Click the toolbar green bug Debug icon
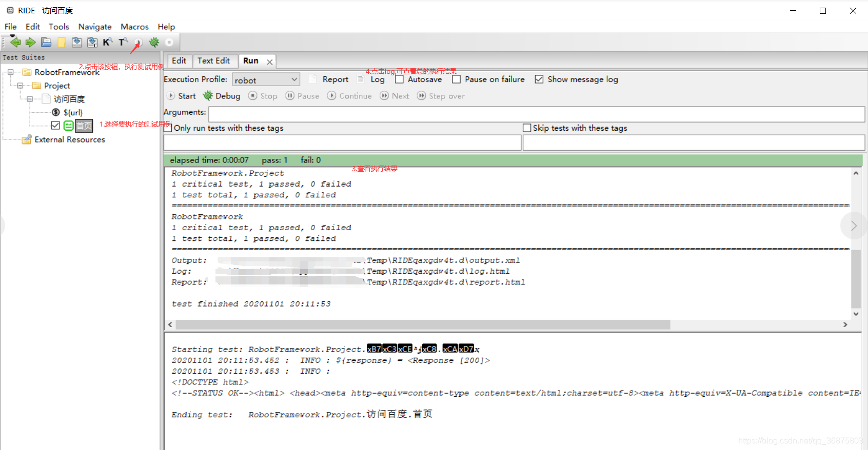868x450 pixels. 154,43
